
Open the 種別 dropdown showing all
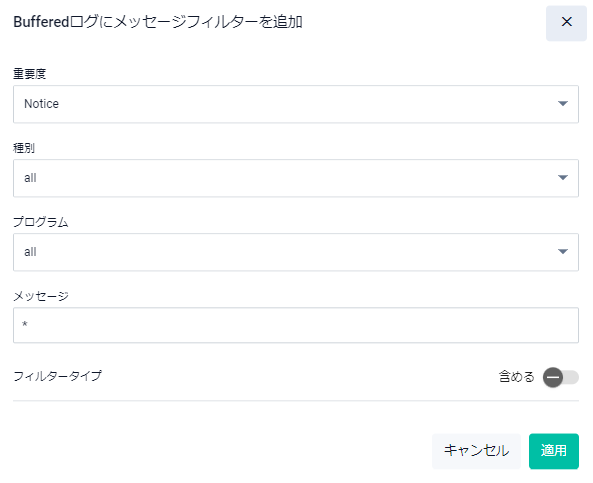pos(296,178)
